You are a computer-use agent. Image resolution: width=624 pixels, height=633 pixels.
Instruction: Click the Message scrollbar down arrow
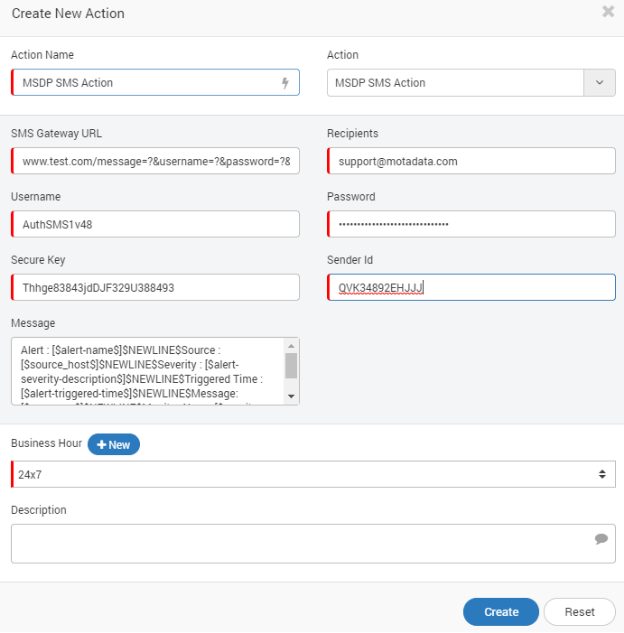pyautogui.click(x=291, y=396)
